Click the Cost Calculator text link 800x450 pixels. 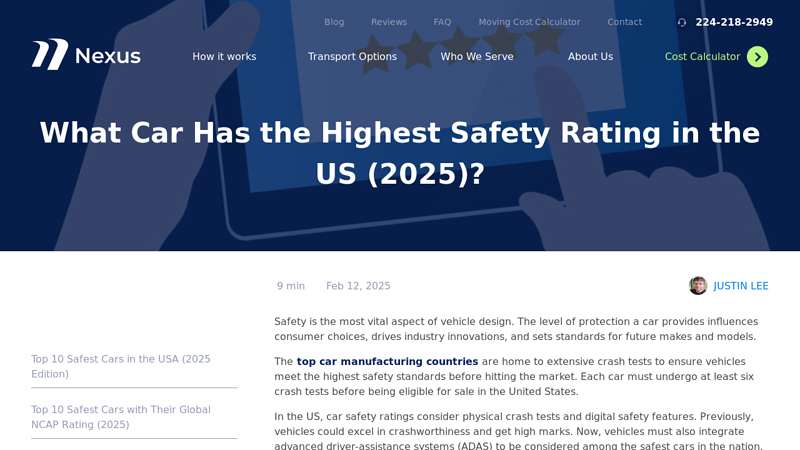point(702,57)
